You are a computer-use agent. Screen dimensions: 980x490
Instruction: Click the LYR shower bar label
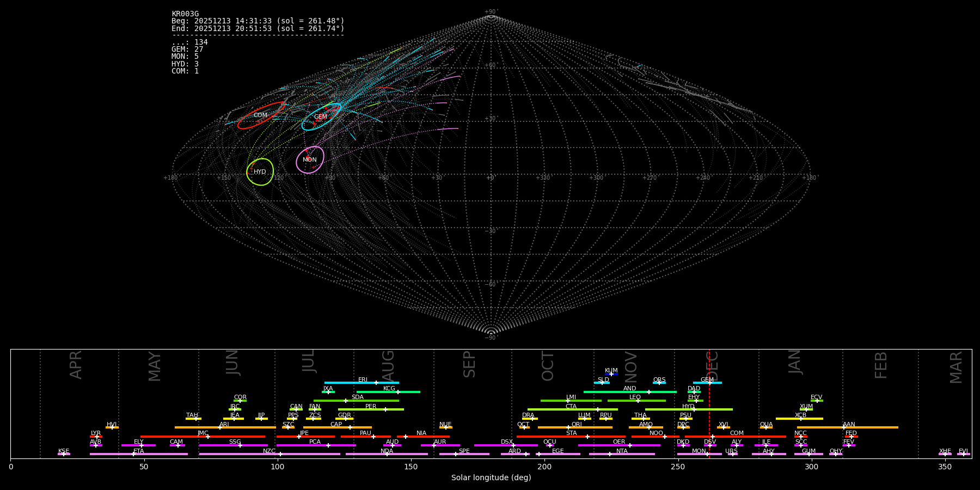coord(96,433)
